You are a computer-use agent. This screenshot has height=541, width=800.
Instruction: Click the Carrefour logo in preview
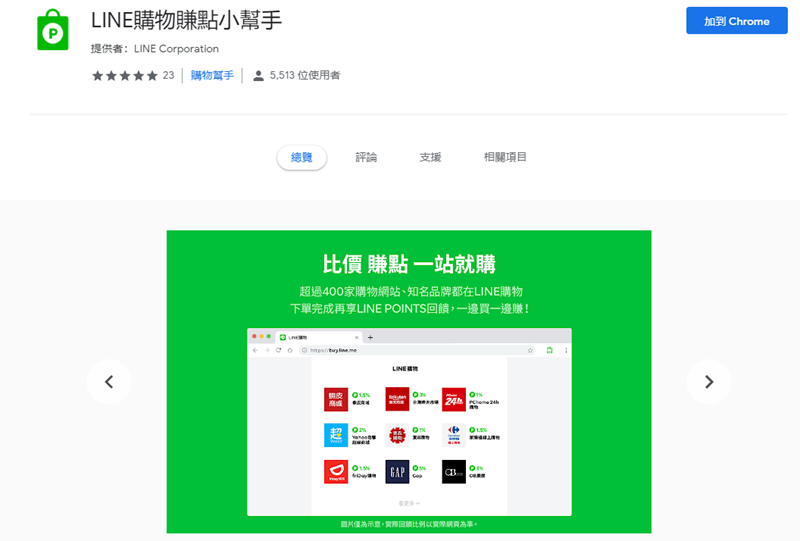tap(454, 435)
